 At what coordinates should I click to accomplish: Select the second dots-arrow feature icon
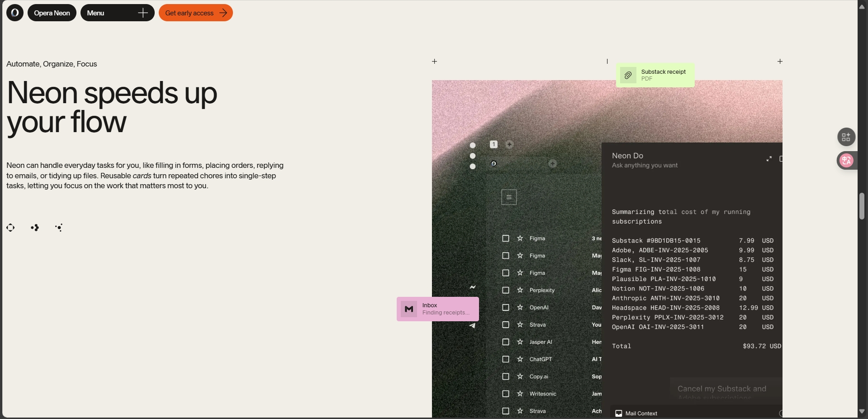35,228
